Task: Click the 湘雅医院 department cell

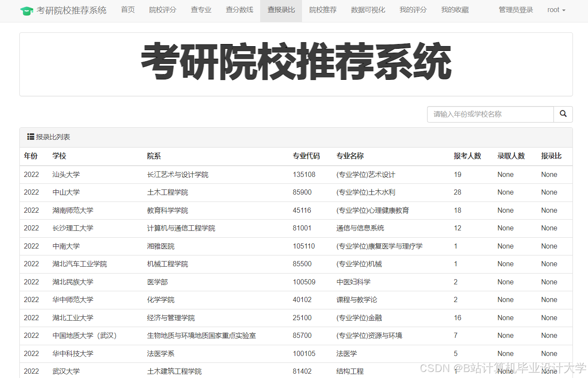Action: pyautogui.click(x=160, y=246)
